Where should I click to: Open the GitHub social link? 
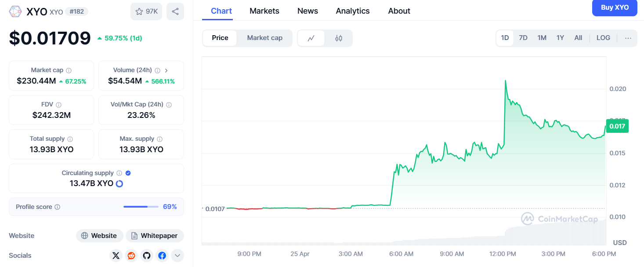147,256
